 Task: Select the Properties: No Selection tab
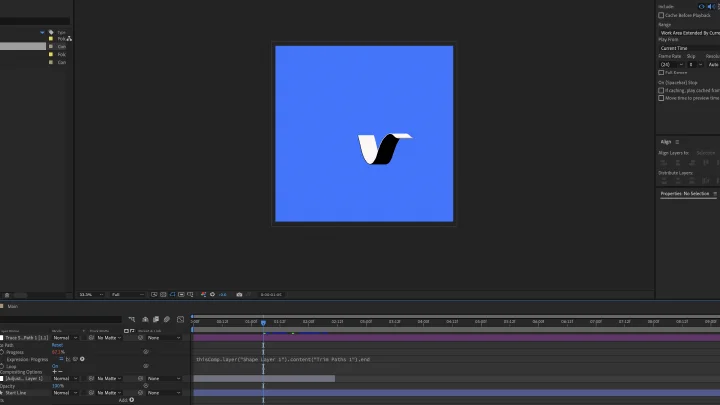(685, 194)
